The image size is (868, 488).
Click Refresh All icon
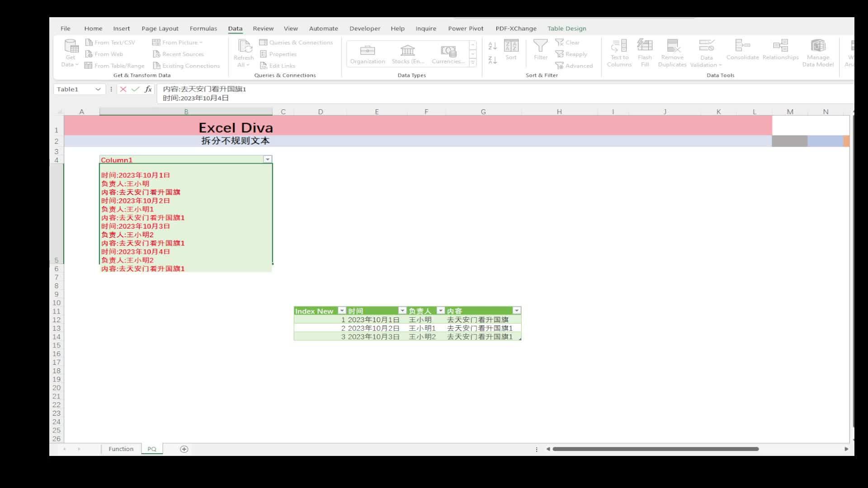click(244, 46)
